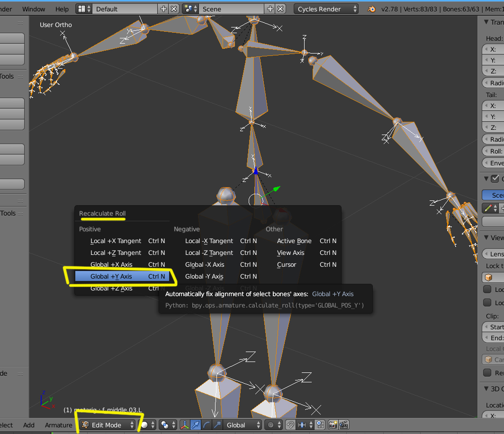Open the Help menu
Screen dimensions: 504x434
(x=62, y=9)
